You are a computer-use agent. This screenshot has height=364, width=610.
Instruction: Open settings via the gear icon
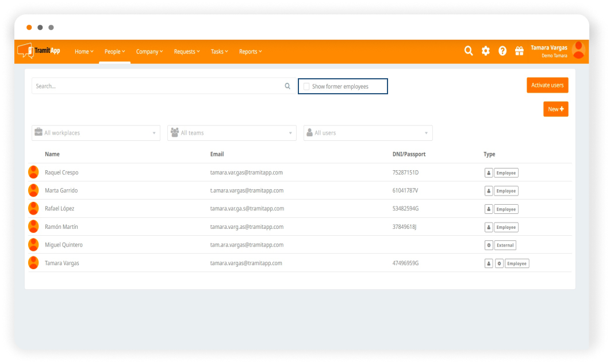point(486,51)
